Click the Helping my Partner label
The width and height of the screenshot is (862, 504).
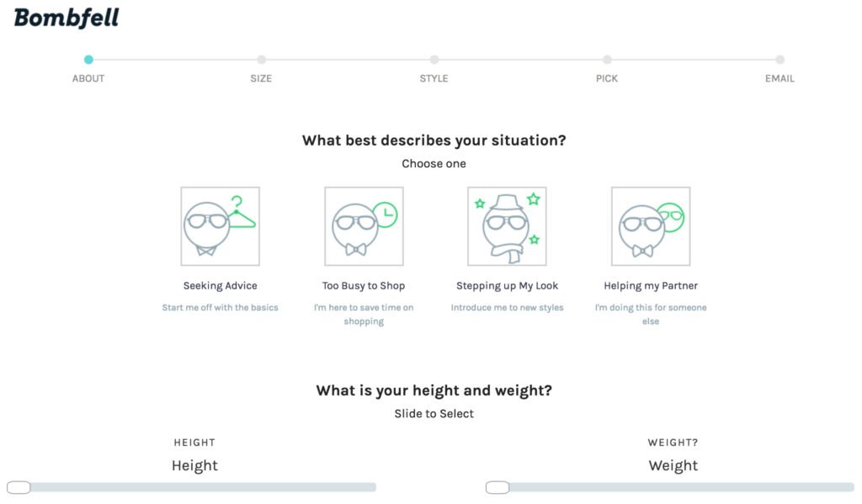pyautogui.click(x=651, y=286)
